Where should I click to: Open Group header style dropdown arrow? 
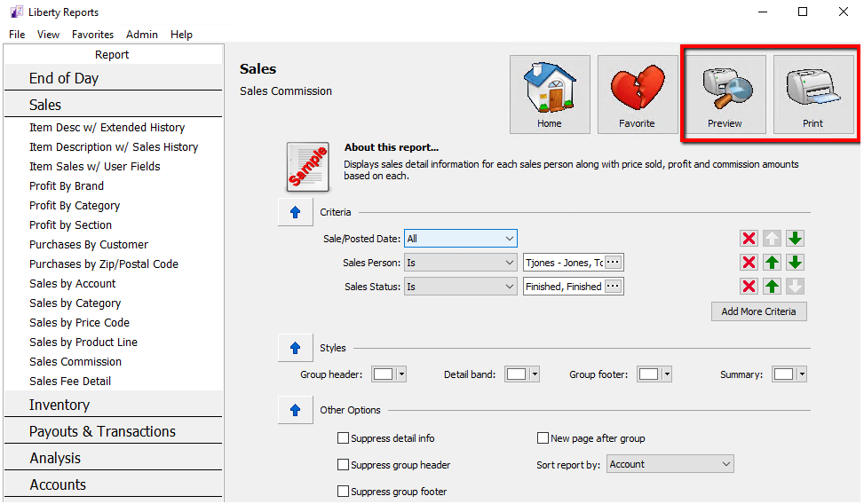(401, 374)
